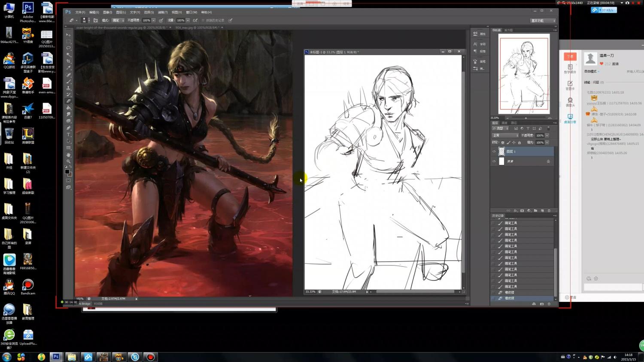Create a new layer group folder icon

coord(535,211)
